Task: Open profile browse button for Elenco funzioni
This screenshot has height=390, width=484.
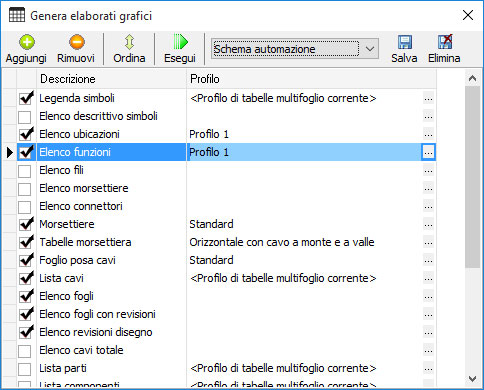Action: click(428, 152)
